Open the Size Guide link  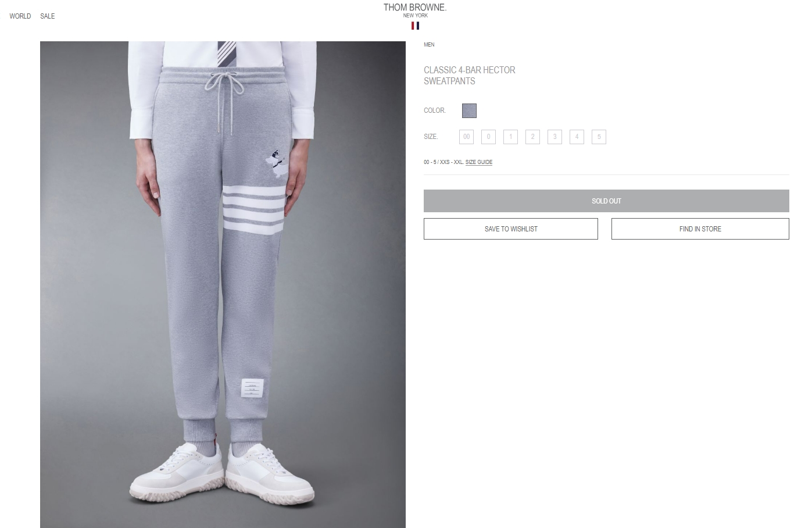click(x=479, y=162)
